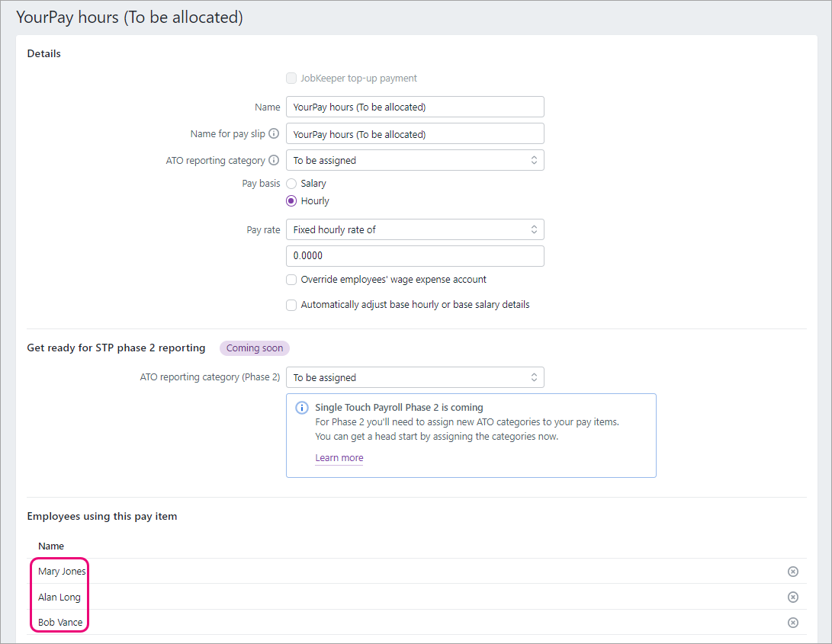
Task: Select the Salary pay basis option
Action: pos(291,184)
